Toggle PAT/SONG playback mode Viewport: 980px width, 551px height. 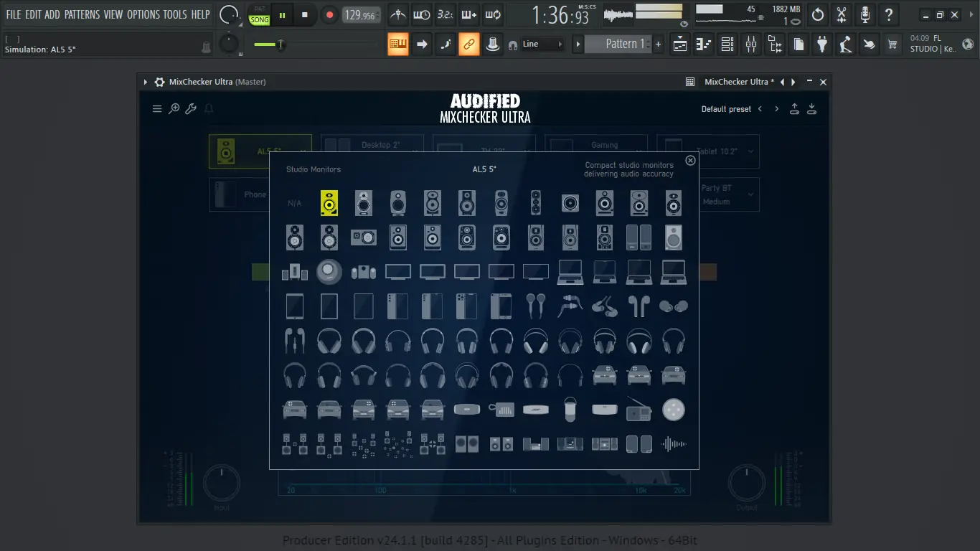260,15
